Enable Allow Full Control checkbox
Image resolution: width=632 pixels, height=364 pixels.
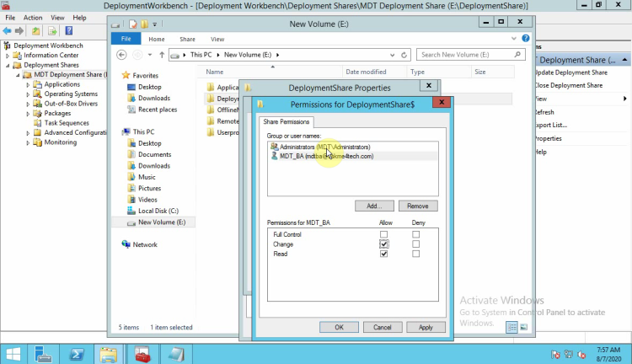tap(384, 234)
